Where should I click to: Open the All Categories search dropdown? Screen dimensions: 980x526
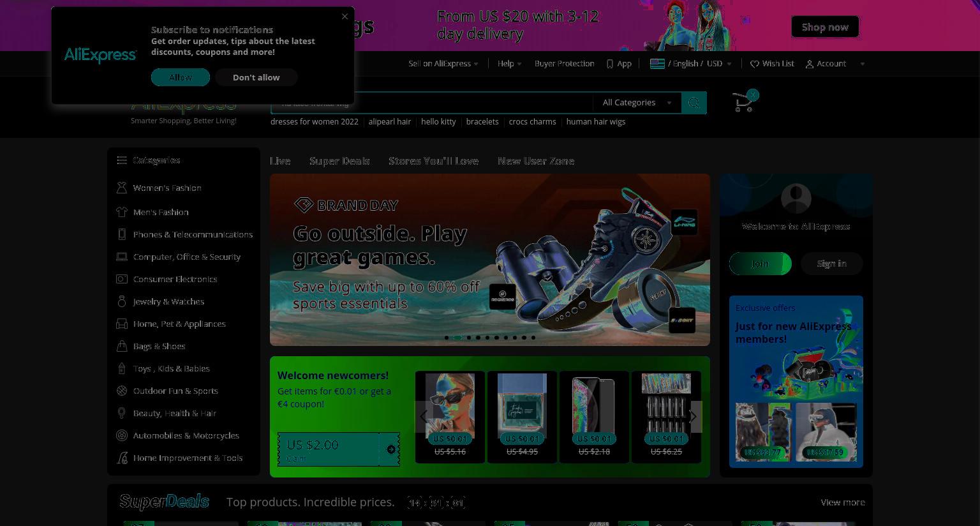(x=637, y=103)
